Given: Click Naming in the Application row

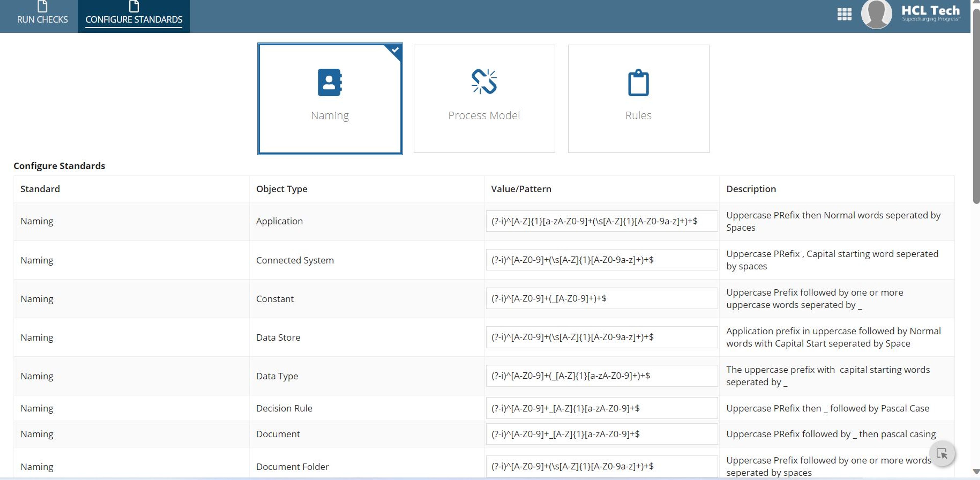Looking at the screenshot, I should tap(37, 221).
